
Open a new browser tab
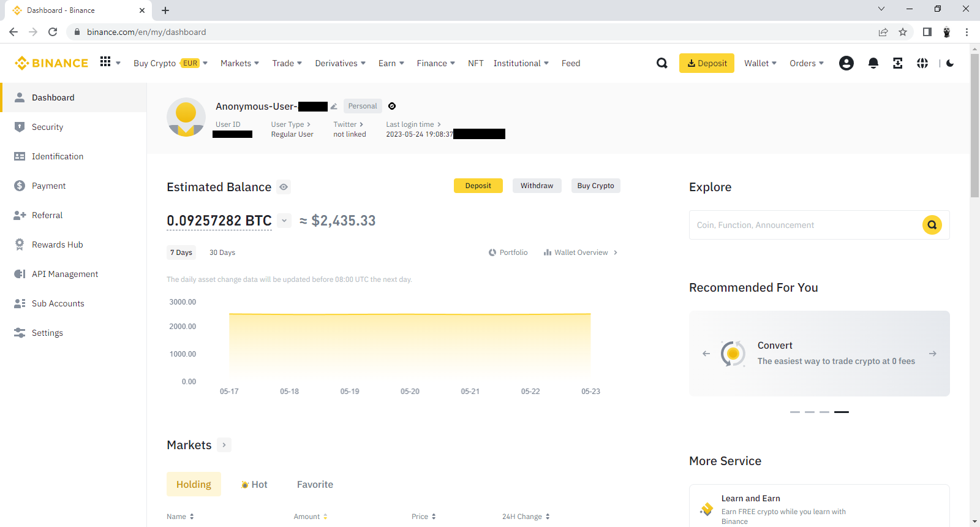[x=165, y=10]
